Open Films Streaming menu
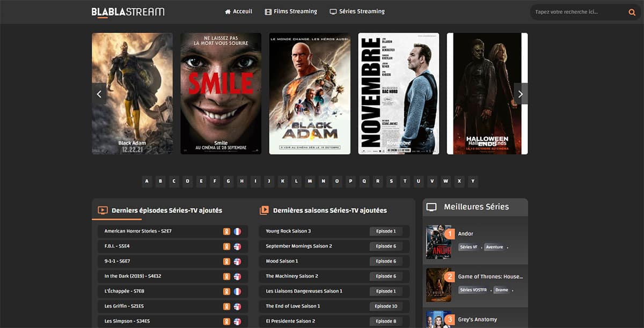The height and width of the screenshot is (328, 644). [x=291, y=11]
